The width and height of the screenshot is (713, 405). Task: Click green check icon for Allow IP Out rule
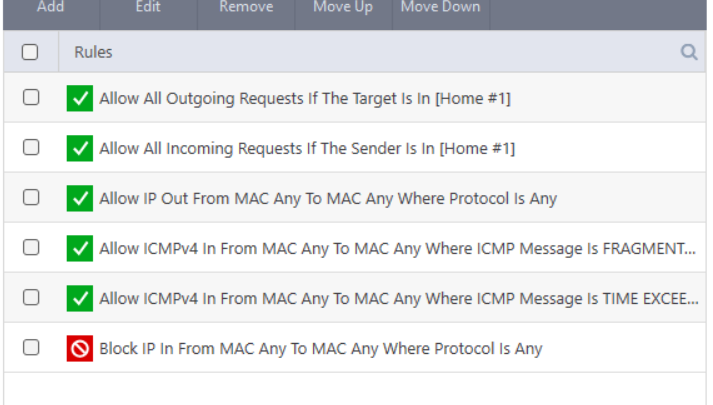point(80,198)
